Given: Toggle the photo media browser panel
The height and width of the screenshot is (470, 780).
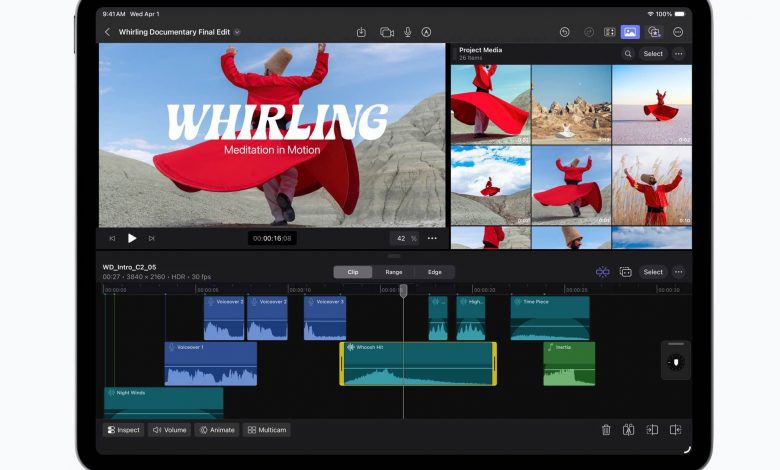Looking at the screenshot, I should pyautogui.click(x=630, y=32).
